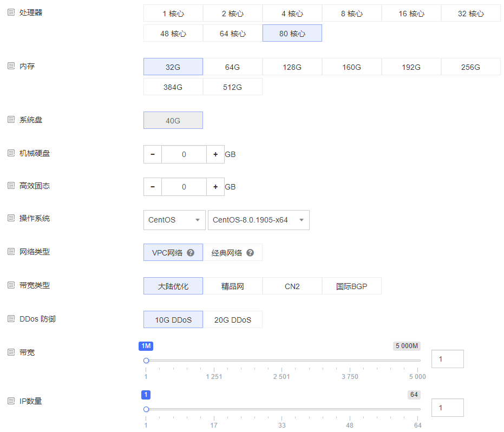Screen dimensions: 504x432
Task: Switch to the 经典网络 network type
Action: point(233,252)
